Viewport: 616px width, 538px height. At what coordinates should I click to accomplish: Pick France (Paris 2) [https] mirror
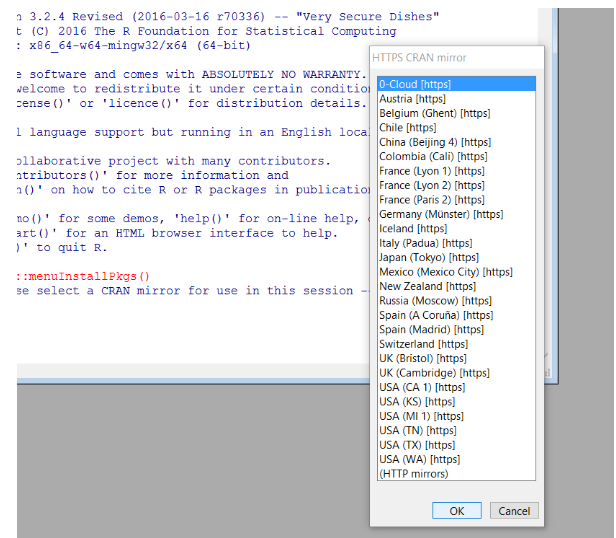(456, 200)
